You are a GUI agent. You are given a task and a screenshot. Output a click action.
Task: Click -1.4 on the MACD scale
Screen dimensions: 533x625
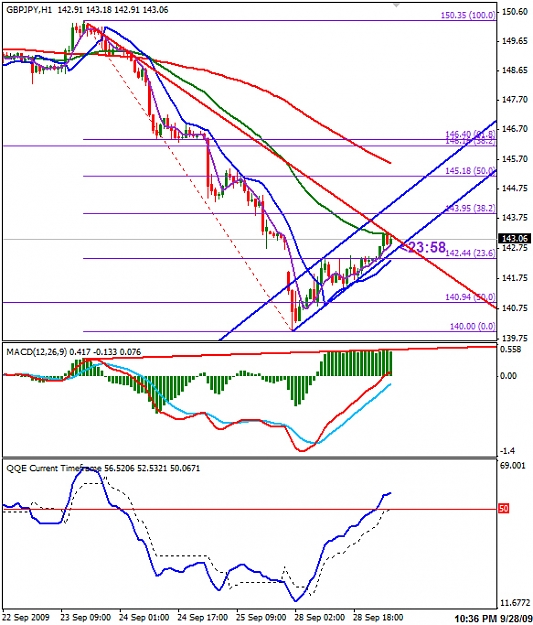[507, 451]
